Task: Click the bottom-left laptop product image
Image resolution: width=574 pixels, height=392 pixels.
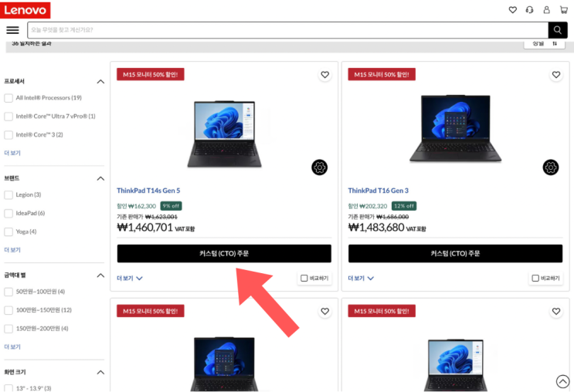Action: 224,364
